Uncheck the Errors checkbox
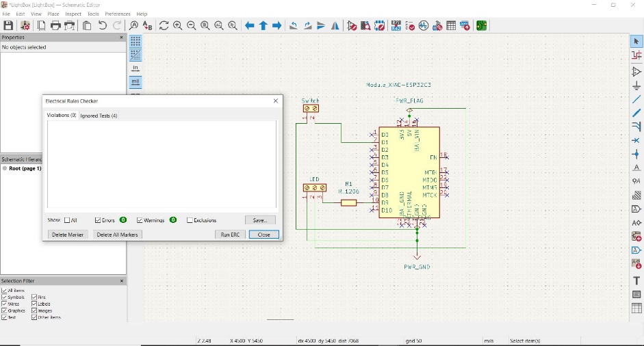The image size is (644, 346). (x=98, y=220)
